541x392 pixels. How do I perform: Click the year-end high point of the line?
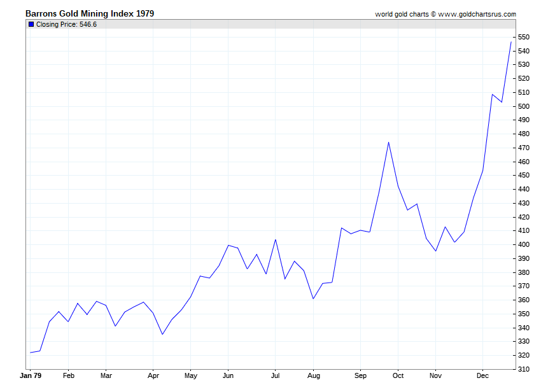coord(511,42)
